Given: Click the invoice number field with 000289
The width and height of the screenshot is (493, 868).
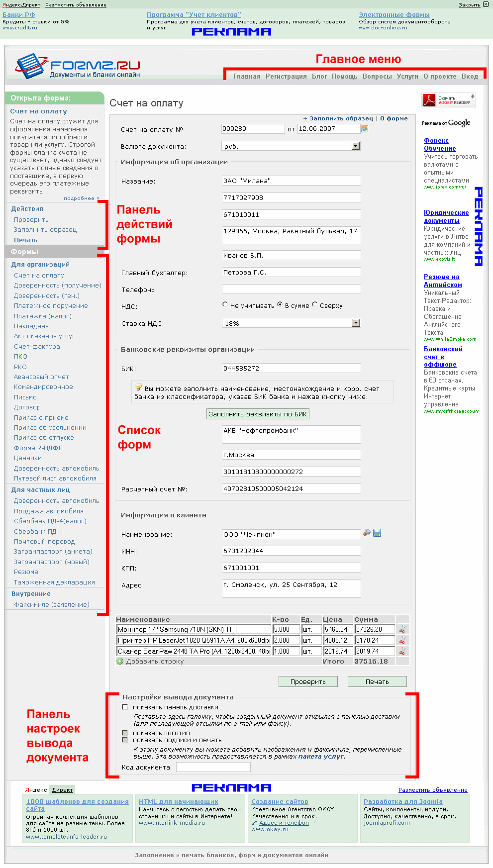Looking at the screenshot, I should click(x=253, y=129).
